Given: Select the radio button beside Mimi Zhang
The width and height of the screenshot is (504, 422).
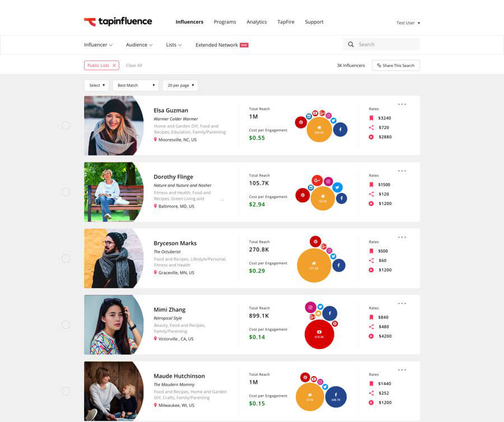Looking at the screenshot, I should [66, 325].
